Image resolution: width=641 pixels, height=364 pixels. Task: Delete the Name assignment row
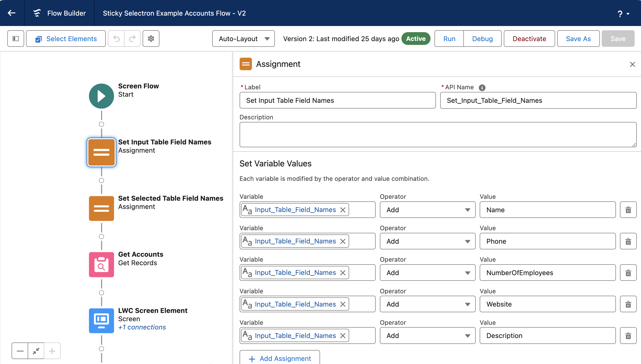(628, 210)
